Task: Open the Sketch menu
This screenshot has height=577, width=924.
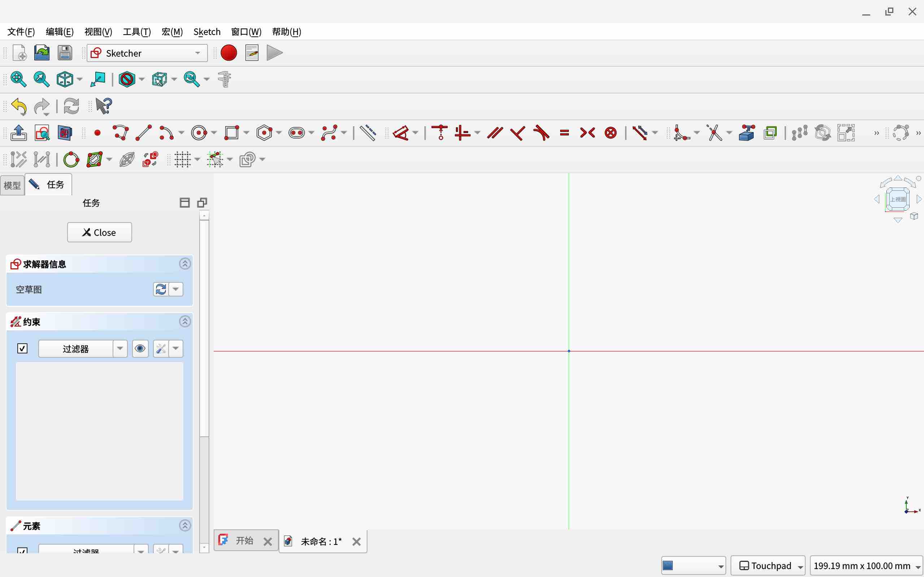Action: tap(206, 32)
